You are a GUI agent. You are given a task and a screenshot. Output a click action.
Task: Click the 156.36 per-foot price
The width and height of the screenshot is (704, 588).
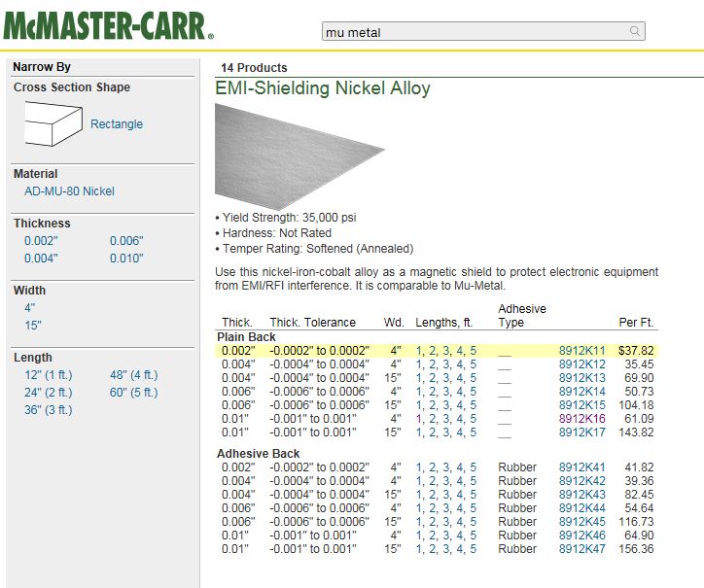coord(636,549)
